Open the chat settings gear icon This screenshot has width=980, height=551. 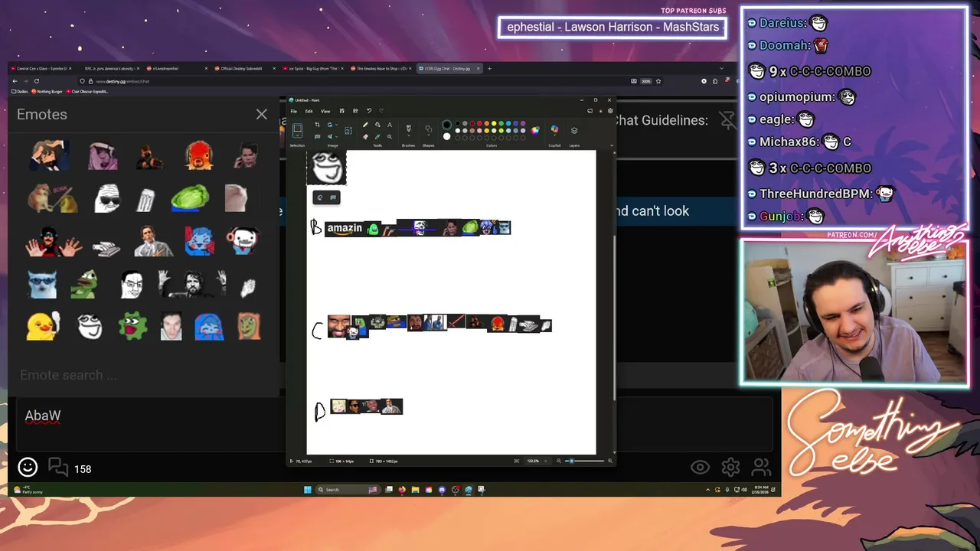click(730, 467)
